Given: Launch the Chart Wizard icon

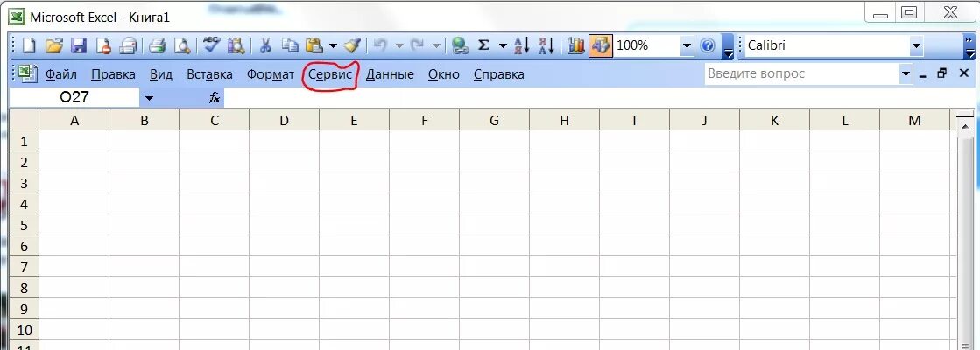Looking at the screenshot, I should [575, 45].
